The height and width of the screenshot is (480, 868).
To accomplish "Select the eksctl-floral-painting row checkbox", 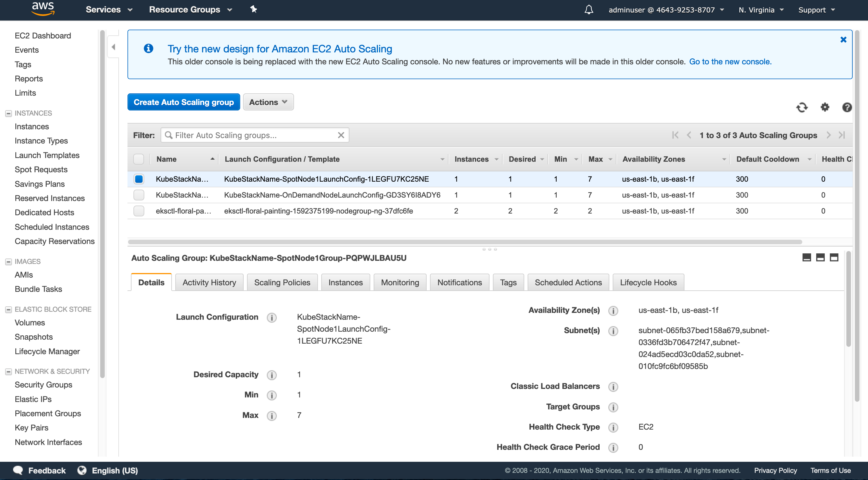I will click(x=139, y=211).
